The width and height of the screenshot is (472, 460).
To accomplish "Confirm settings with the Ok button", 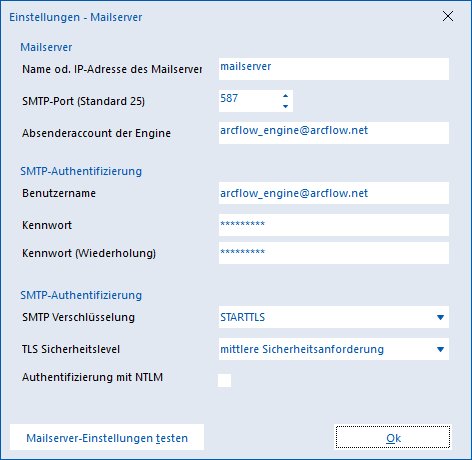I will coord(393,437).
